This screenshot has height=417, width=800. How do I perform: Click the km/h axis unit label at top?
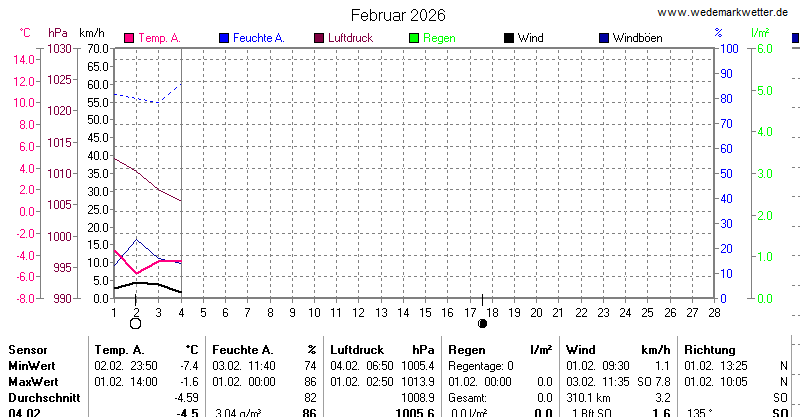tap(92, 32)
